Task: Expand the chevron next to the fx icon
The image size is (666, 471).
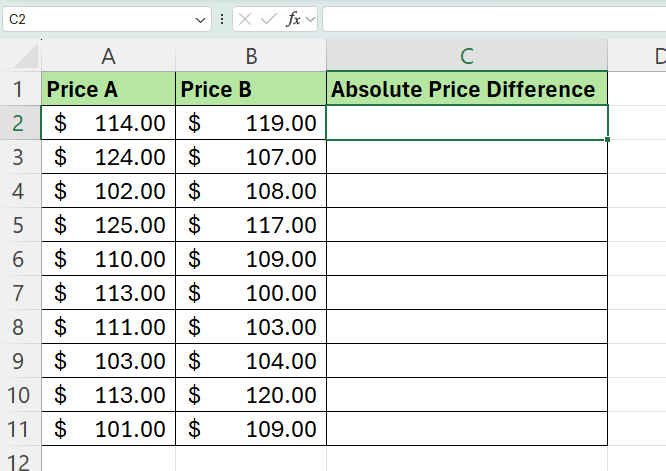Action: pos(310,19)
